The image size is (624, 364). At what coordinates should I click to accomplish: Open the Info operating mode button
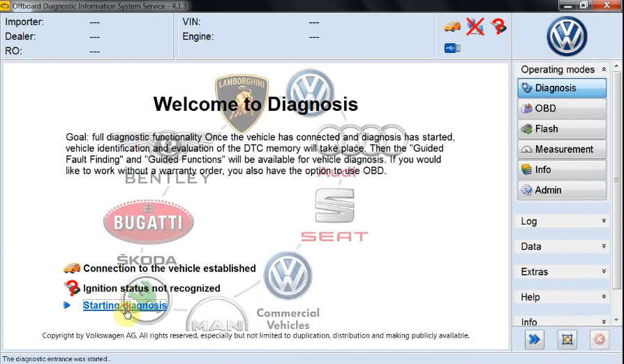(x=562, y=169)
